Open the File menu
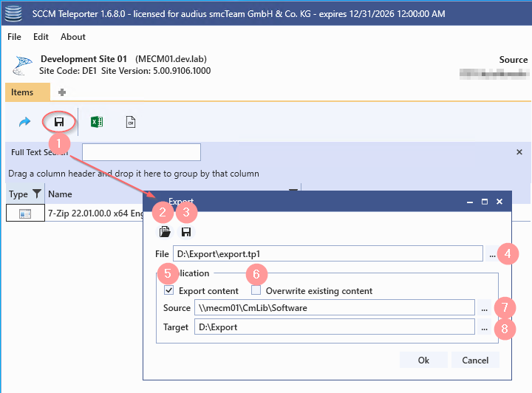The image size is (532, 393). coord(15,37)
